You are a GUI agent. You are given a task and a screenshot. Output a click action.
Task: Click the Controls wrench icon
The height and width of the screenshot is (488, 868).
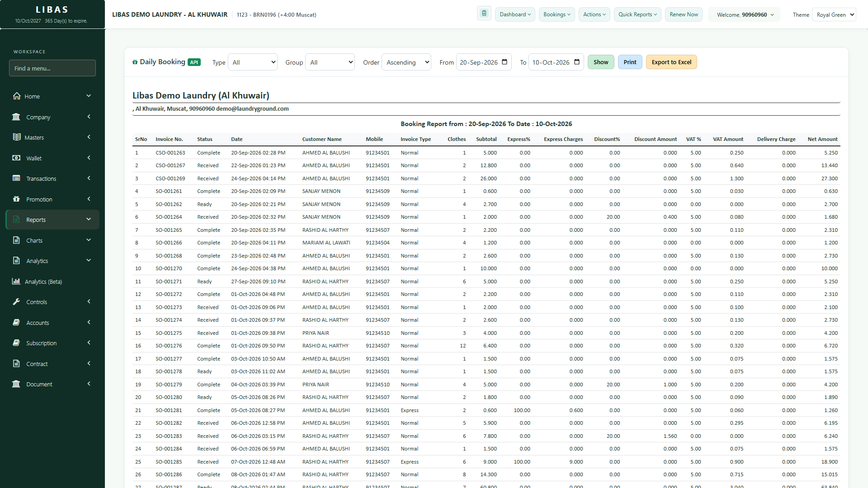point(16,302)
